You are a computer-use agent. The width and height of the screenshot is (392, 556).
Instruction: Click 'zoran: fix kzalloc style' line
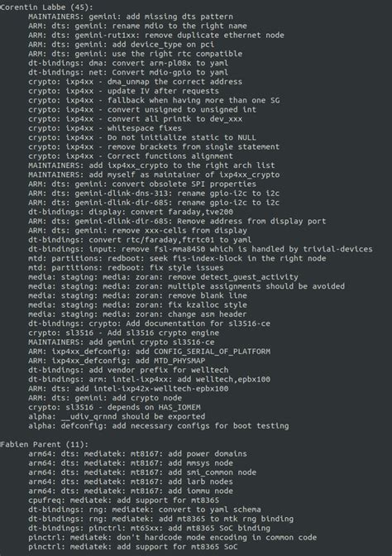pyautogui.click(x=137, y=304)
